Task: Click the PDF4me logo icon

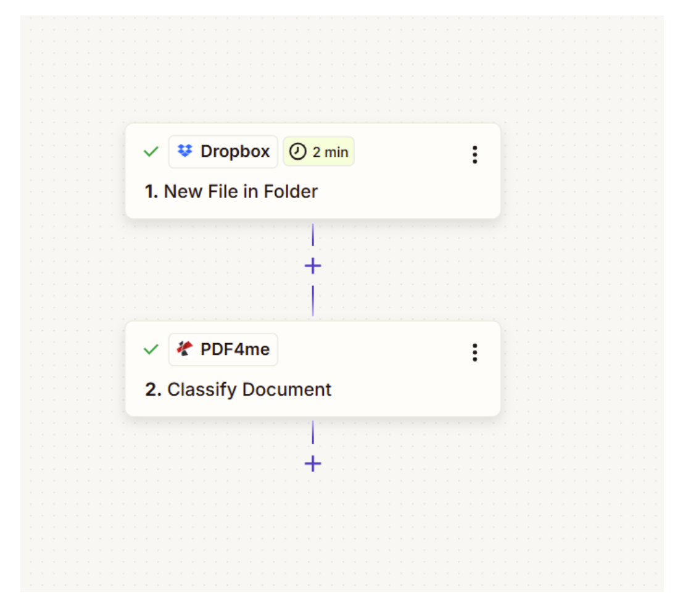Action: pyautogui.click(x=184, y=349)
